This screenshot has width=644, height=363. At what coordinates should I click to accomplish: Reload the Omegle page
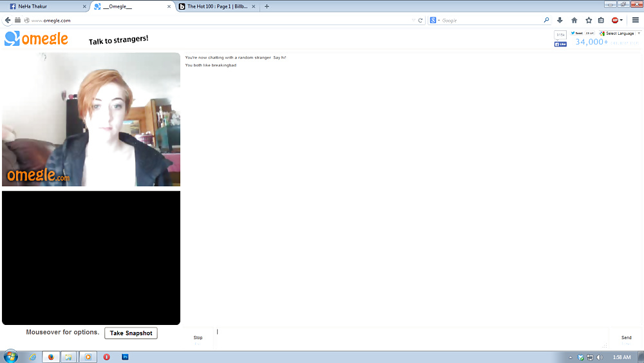click(420, 20)
